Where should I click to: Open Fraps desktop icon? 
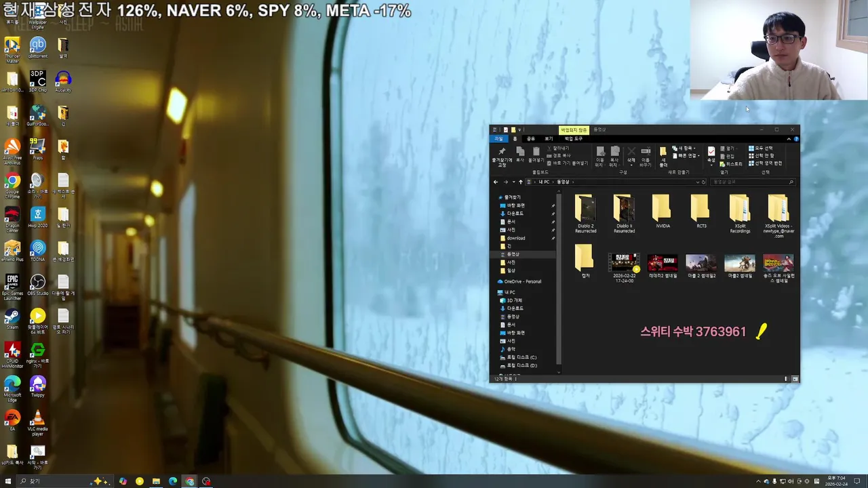tap(37, 149)
